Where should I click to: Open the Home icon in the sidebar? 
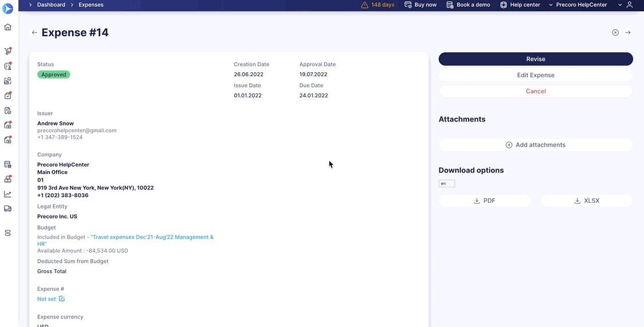[x=7, y=27]
